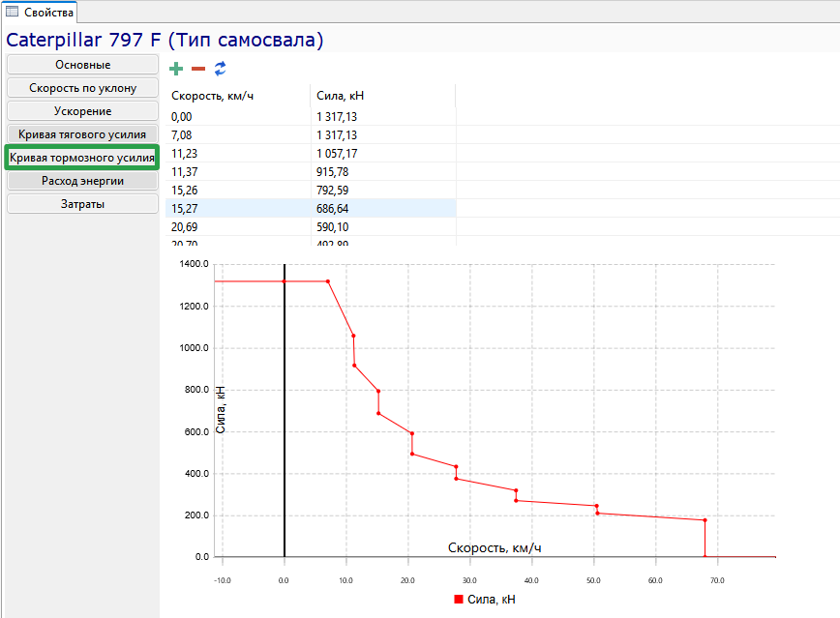Click the blue refresh arrows icon
This screenshot has height=618, width=840.
221,69
